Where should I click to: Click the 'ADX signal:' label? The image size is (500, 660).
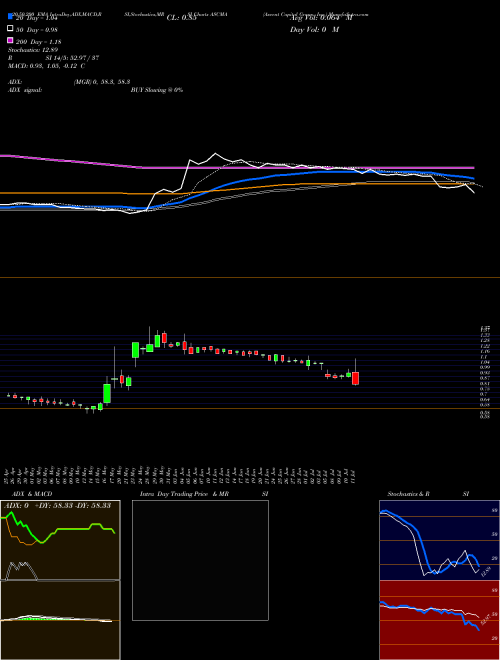[x=25, y=90]
